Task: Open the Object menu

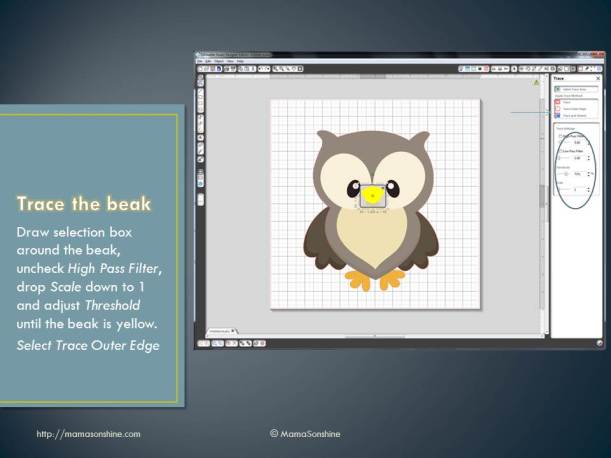Action: (x=219, y=60)
